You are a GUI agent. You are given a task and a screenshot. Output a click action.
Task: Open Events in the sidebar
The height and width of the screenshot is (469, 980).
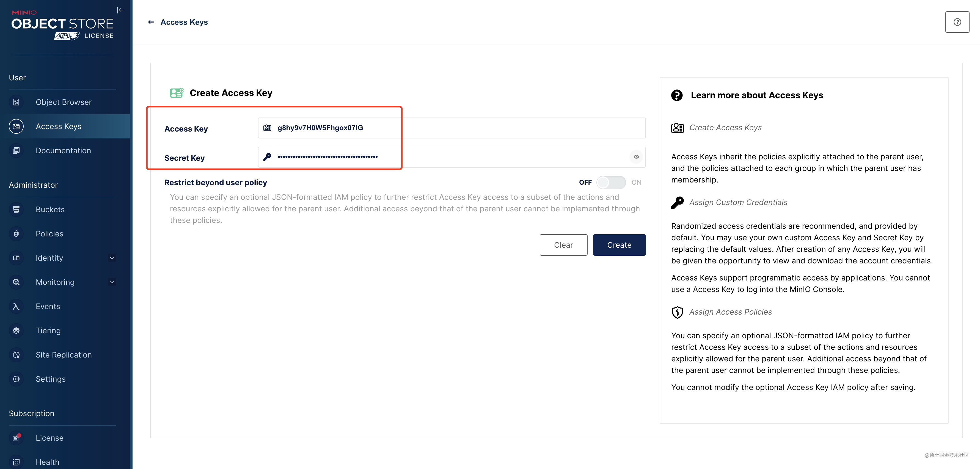tap(65, 306)
